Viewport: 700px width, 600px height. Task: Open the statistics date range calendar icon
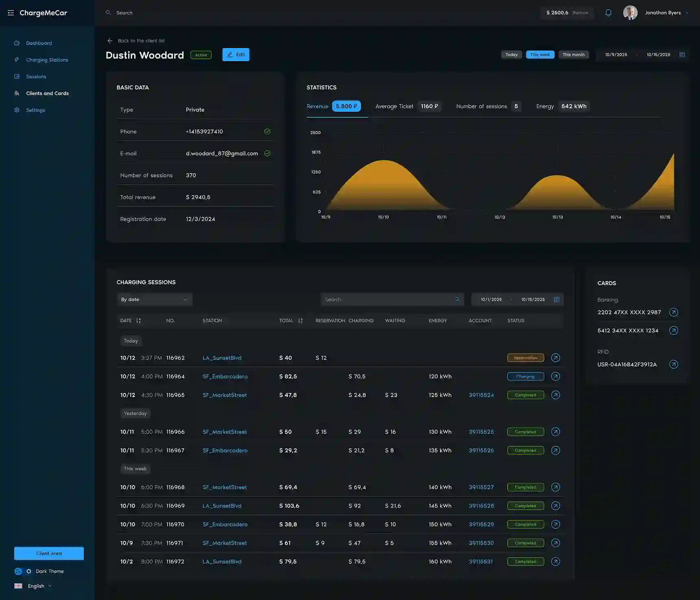(x=682, y=55)
